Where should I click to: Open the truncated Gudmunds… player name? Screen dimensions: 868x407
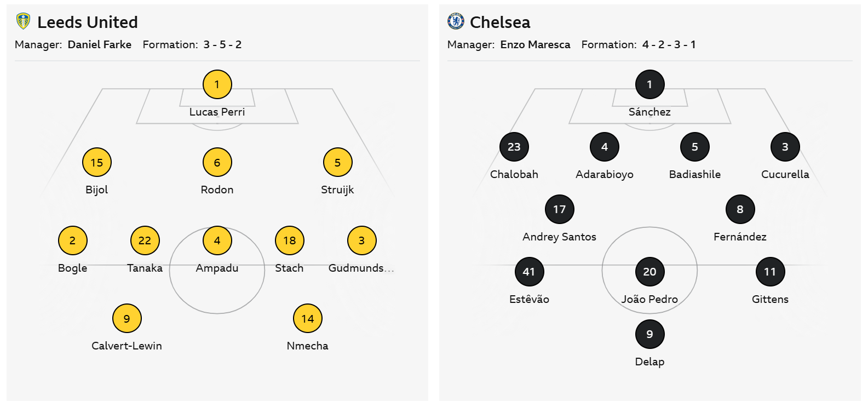[361, 268]
